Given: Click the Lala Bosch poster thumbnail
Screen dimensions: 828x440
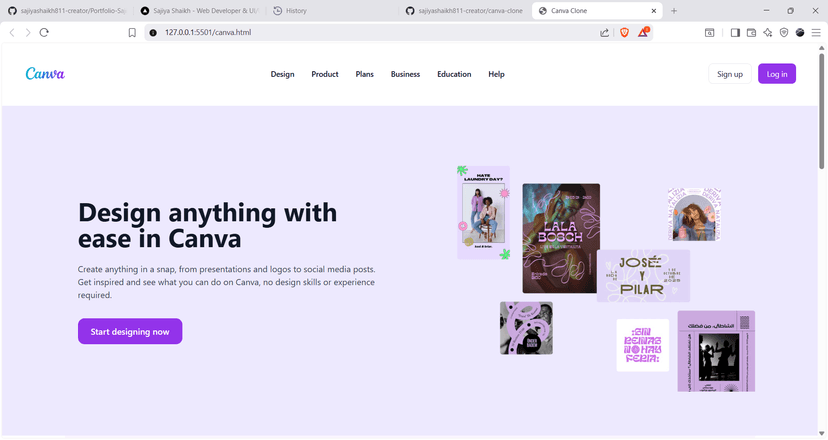Looking at the screenshot, I should 561,238.
